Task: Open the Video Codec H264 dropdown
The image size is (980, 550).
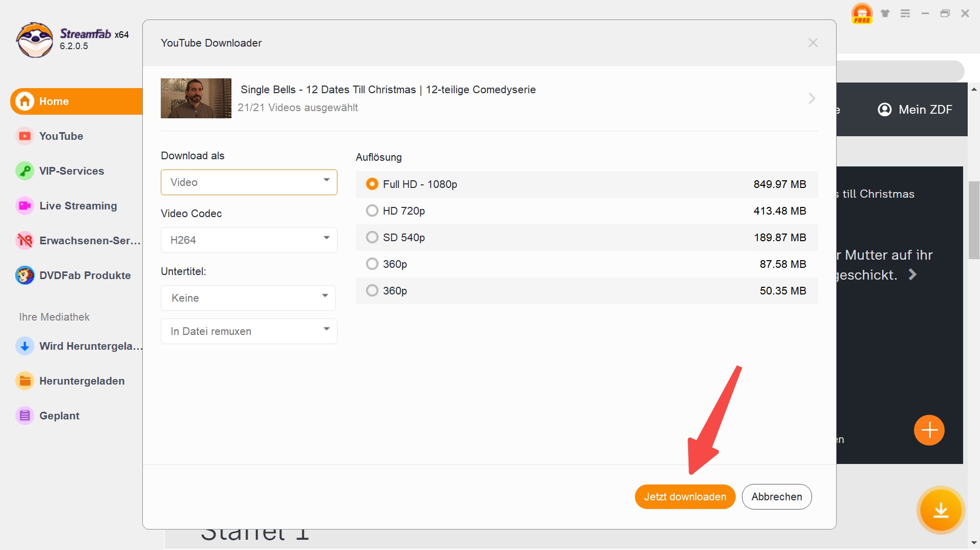Action: pos(249,240)
